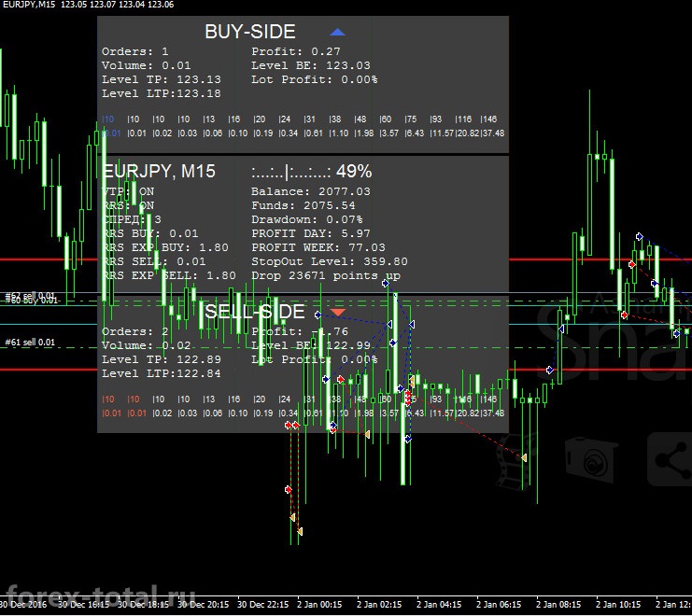Toggle the VTP: ON setting
Image resolution: width=692 pixels, height=616 pixels.
tap(128, 191)
